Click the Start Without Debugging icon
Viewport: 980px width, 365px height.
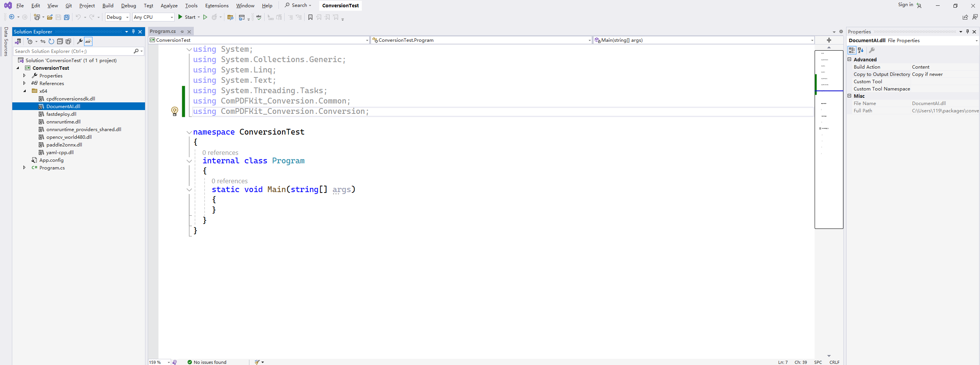click(205, 17)
